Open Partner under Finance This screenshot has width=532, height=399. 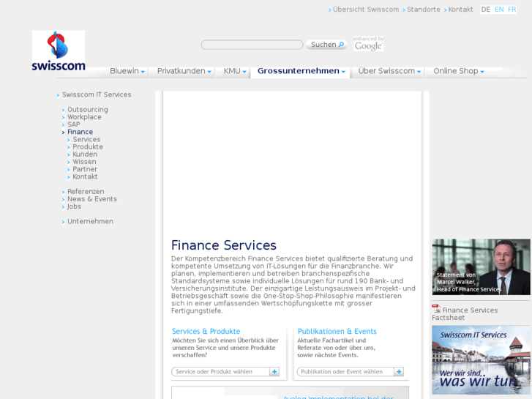[85, 169]
